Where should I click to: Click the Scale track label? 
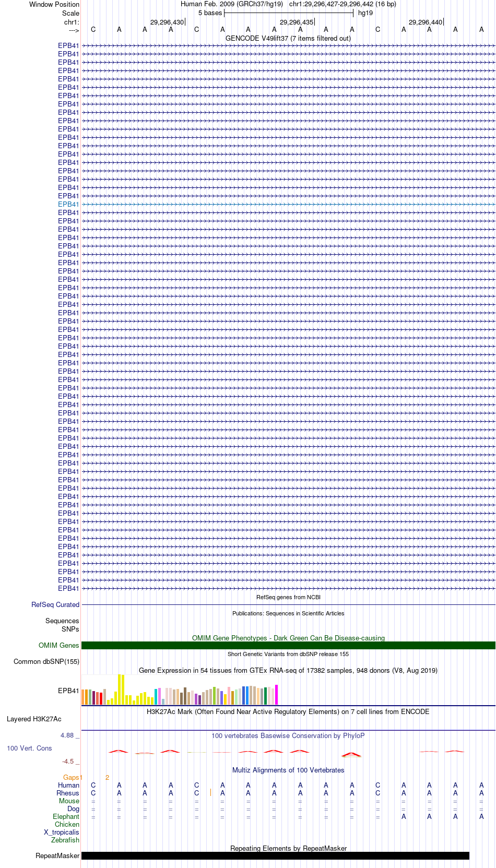tap(70, 13)
